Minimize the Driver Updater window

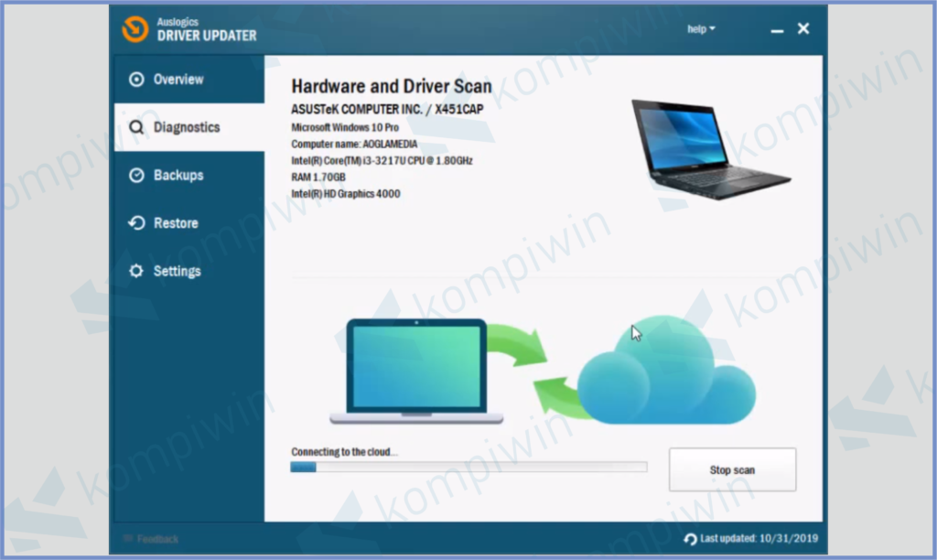pos(777,30)
